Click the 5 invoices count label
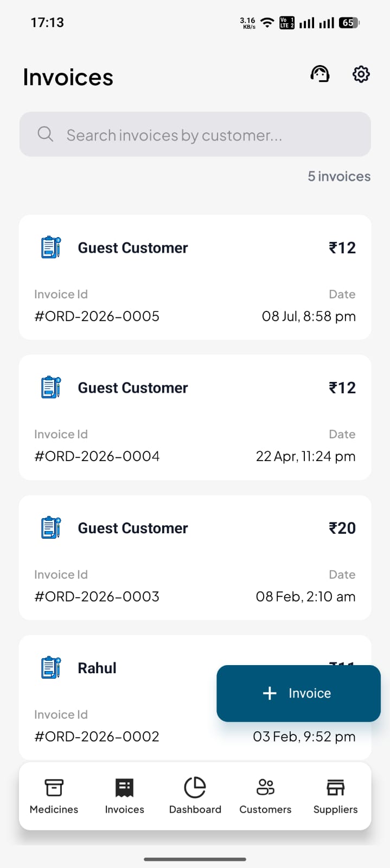Viewport: 390px width, 868px height. 339,176
